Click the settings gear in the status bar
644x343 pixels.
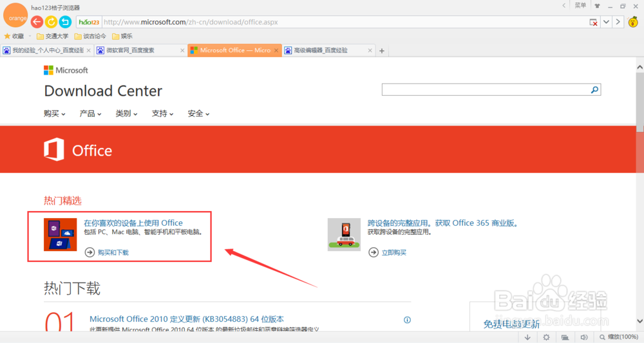[x=546, y=337]
